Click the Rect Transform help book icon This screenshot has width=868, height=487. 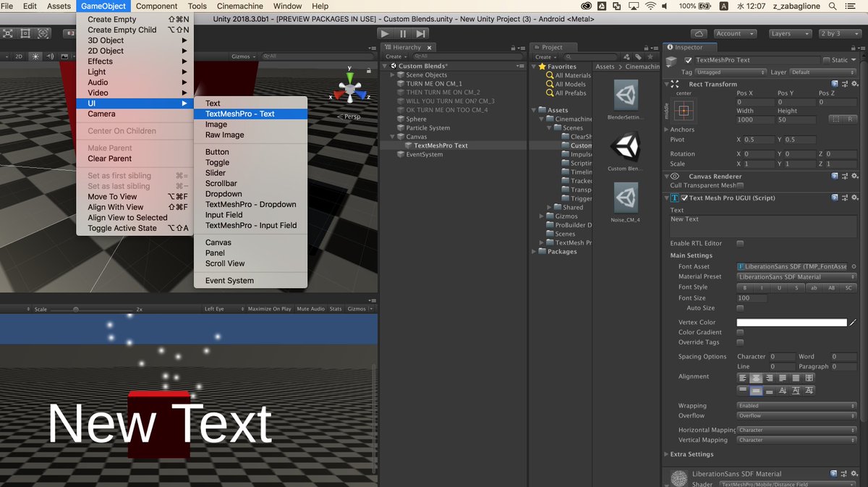pos(835,84)
